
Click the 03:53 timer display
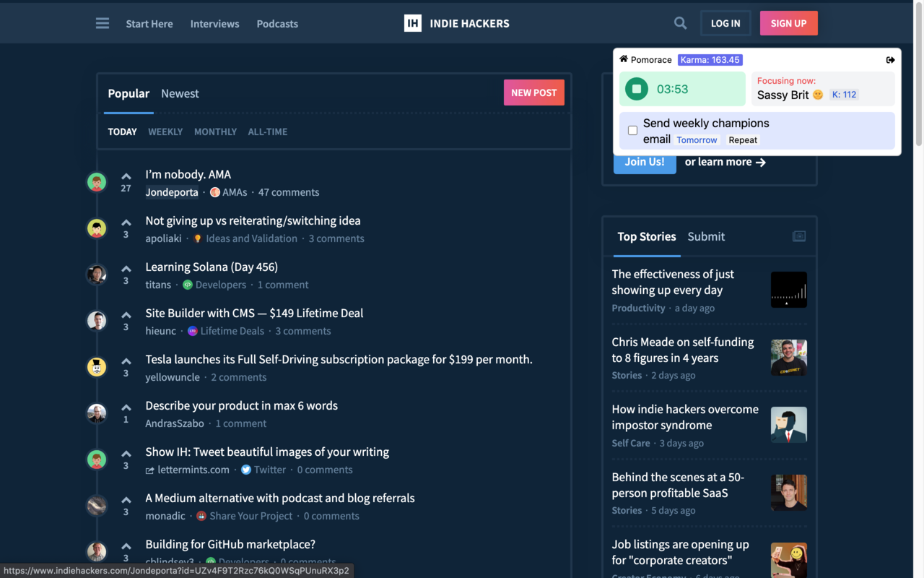click(x=672, y=89)
